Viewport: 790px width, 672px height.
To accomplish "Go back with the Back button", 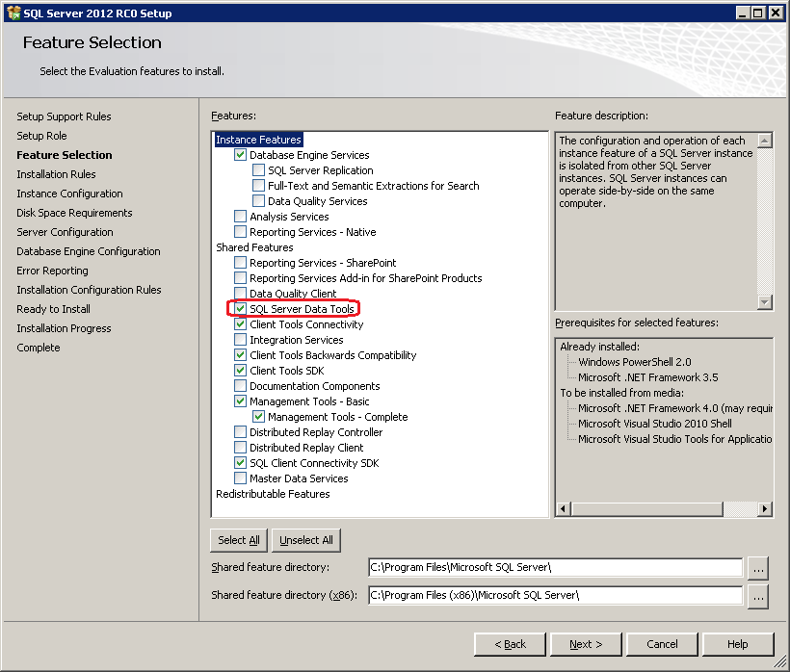I will click(x=510, y=644).
